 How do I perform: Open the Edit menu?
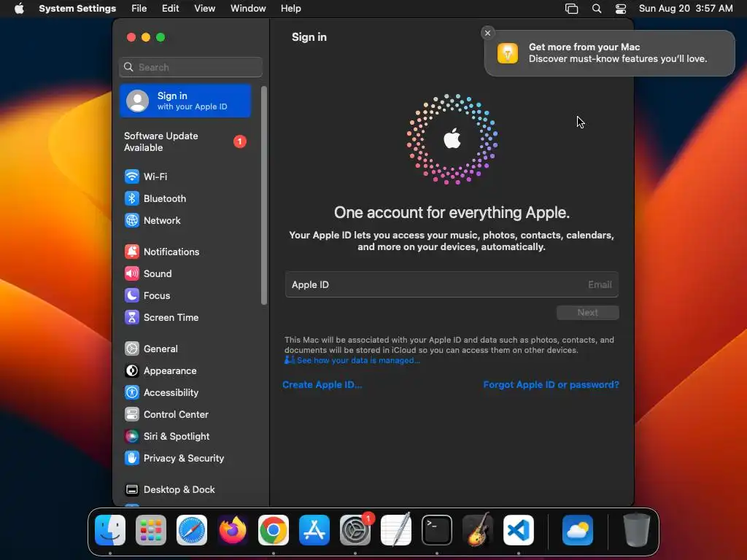(x=170, y=9)
